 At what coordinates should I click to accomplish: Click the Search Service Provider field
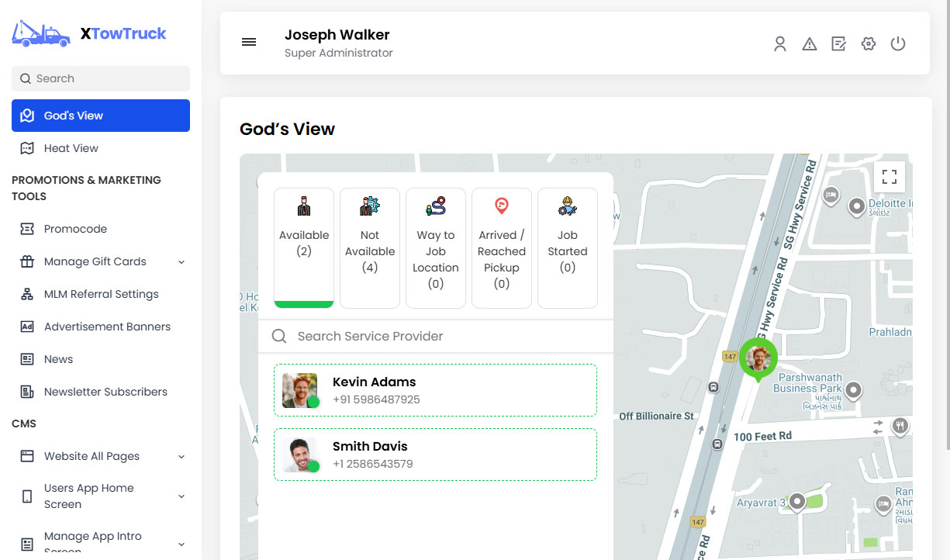442,337
